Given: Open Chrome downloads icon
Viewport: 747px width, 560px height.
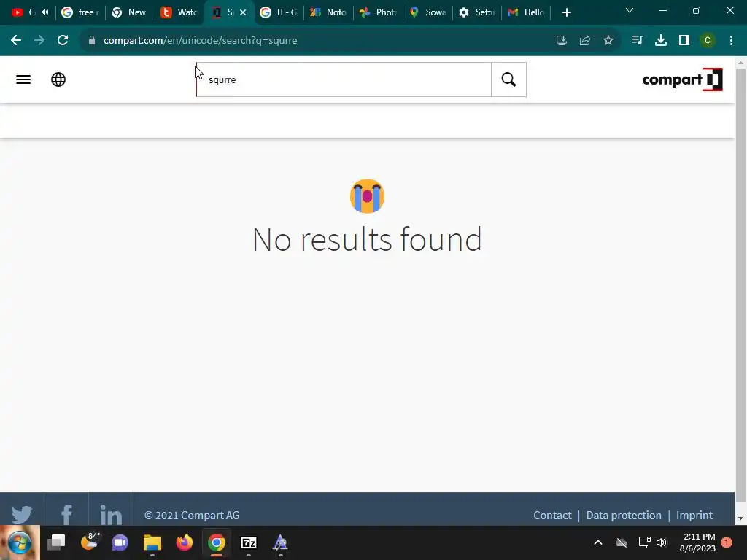Looking at the screenshot, I should tap(661, 41).
